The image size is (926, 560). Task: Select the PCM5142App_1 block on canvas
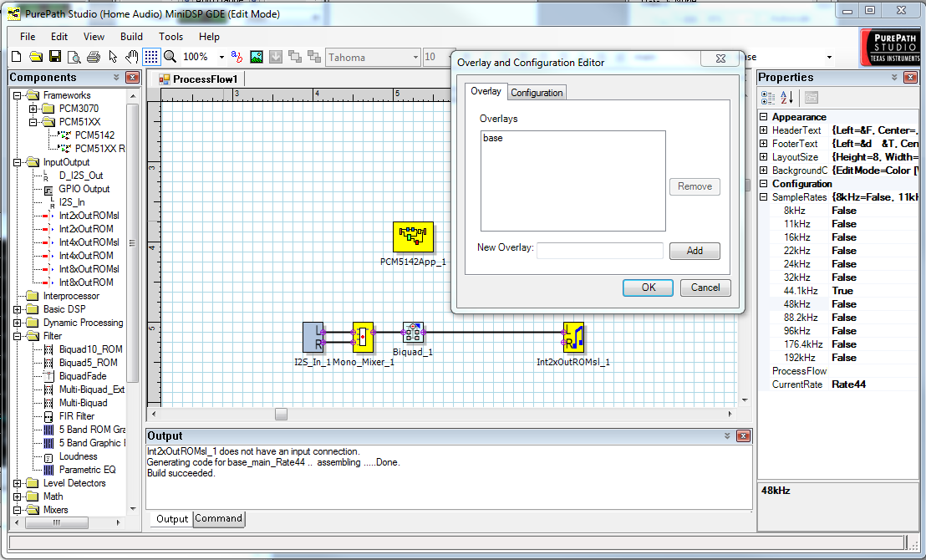414,237
